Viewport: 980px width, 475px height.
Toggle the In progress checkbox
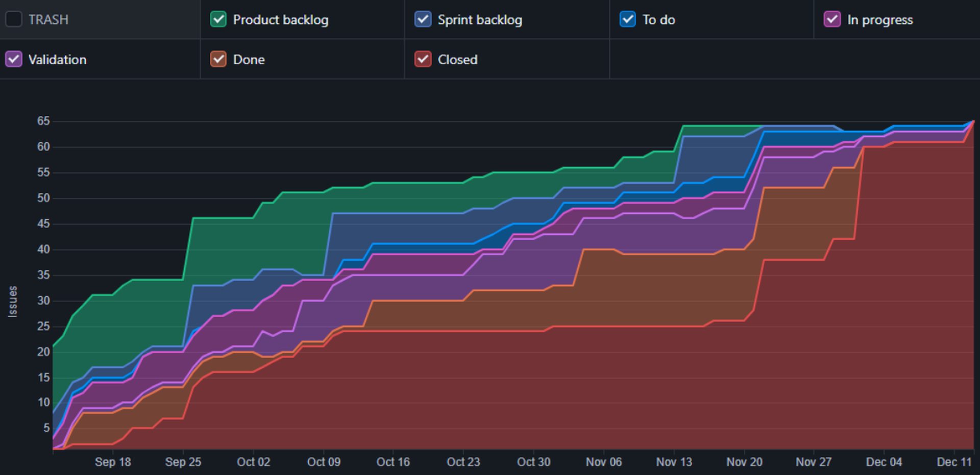[832, 19]
